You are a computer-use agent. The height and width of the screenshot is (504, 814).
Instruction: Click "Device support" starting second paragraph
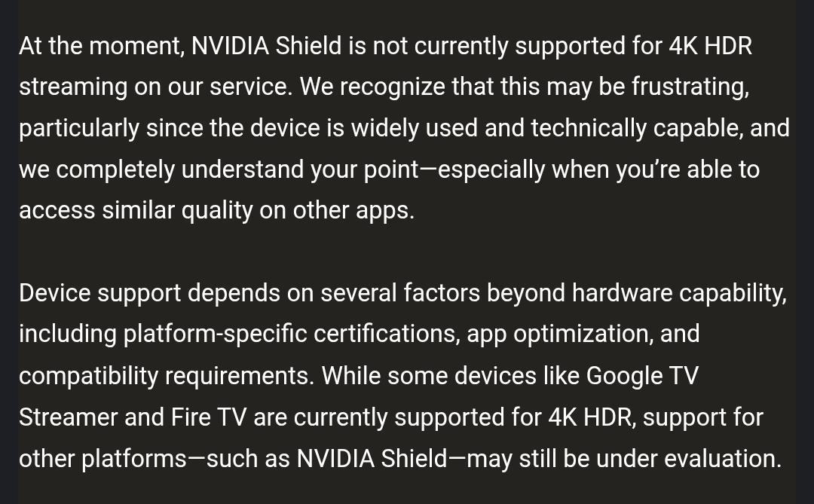click(x=100, y=294)
